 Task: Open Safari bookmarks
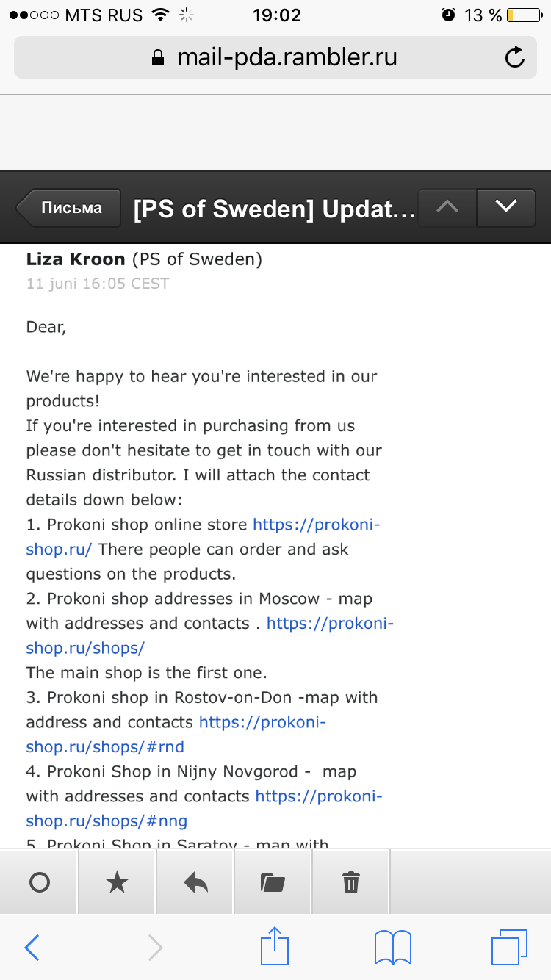tap(393, 948)
